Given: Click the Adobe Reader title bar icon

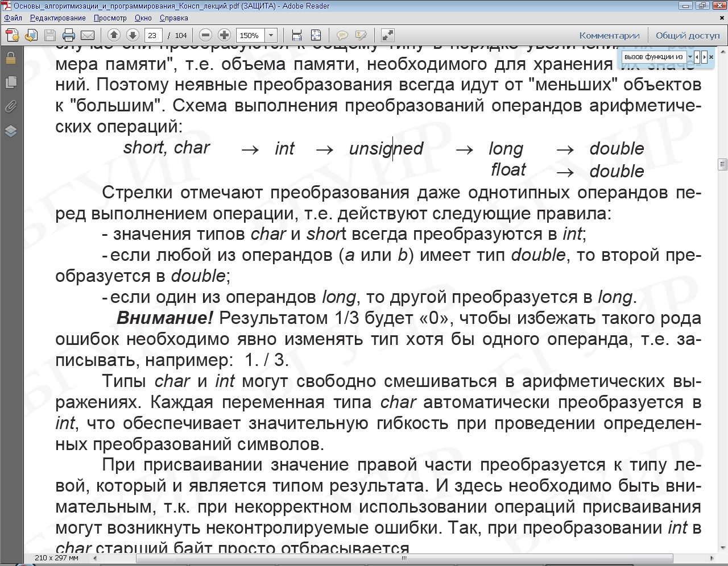Looking at the screenshot, I should point(6,6).
